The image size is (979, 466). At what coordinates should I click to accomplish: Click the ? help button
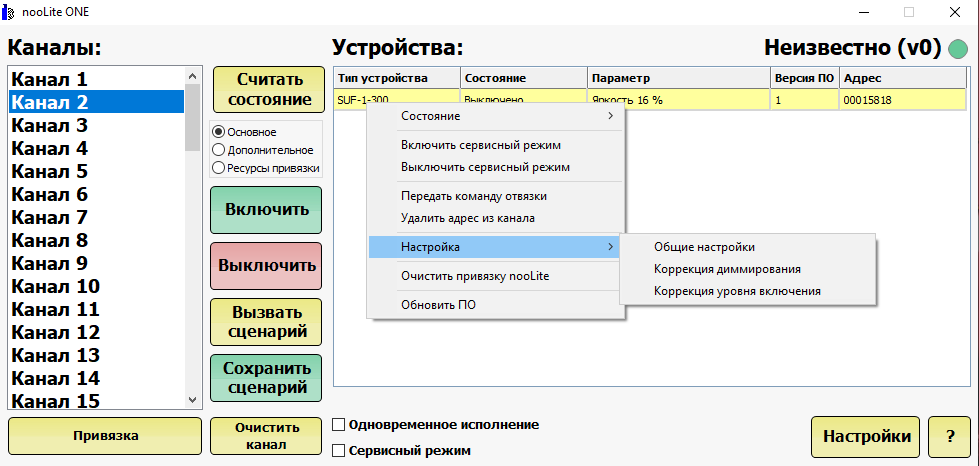(949, 437)
